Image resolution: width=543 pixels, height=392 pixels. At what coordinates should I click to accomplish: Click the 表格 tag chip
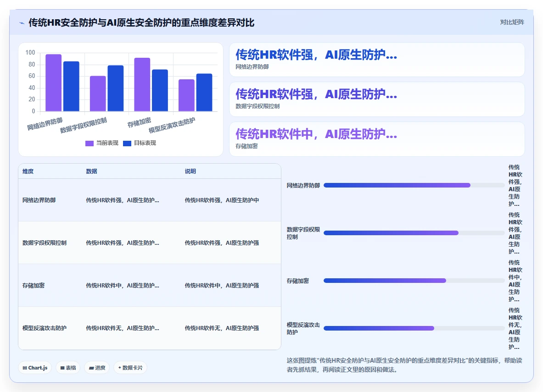[x=68, y=367]
